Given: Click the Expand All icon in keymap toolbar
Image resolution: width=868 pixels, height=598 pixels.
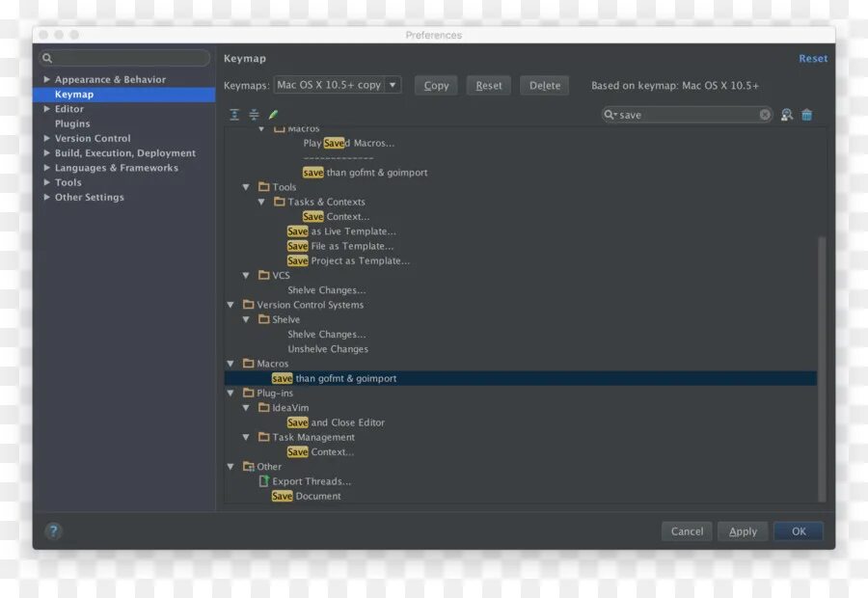Looking at the screenshot, I should pyautogui.click(x=234, y=115).
